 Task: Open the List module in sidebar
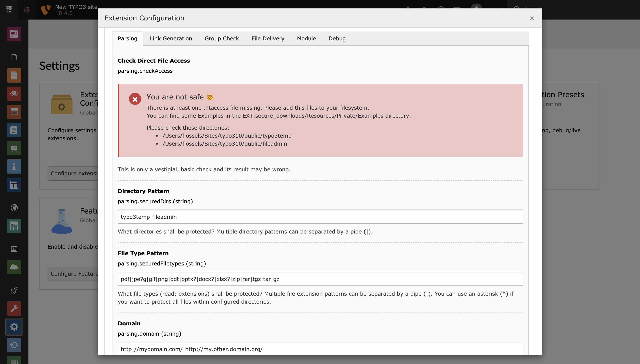tap(14, 112)
